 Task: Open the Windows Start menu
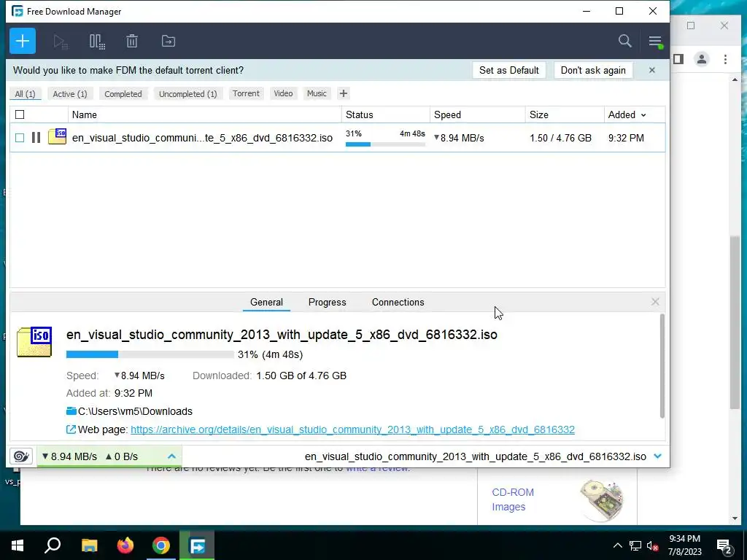coord(18,545)
